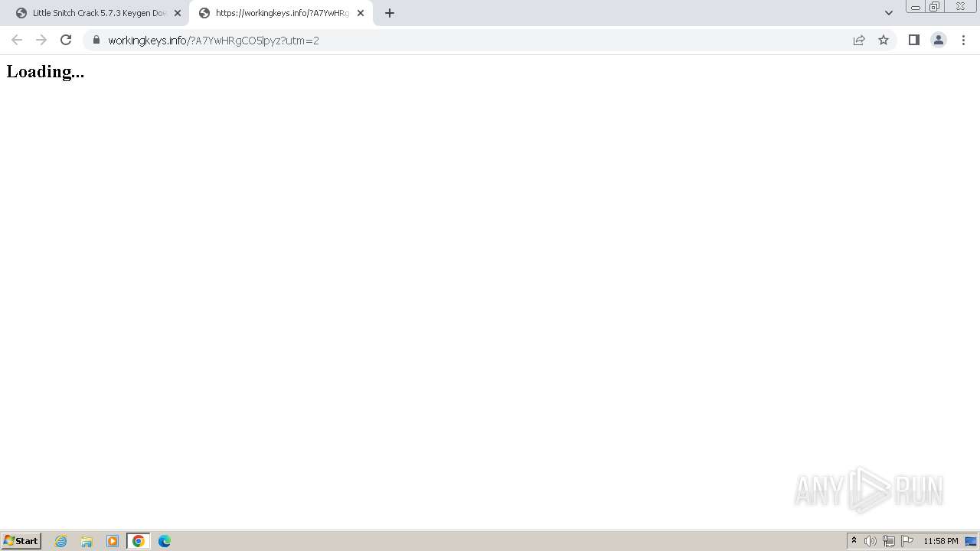Click the Loading... text
This screenshot has width=980, height=551.
45,71
